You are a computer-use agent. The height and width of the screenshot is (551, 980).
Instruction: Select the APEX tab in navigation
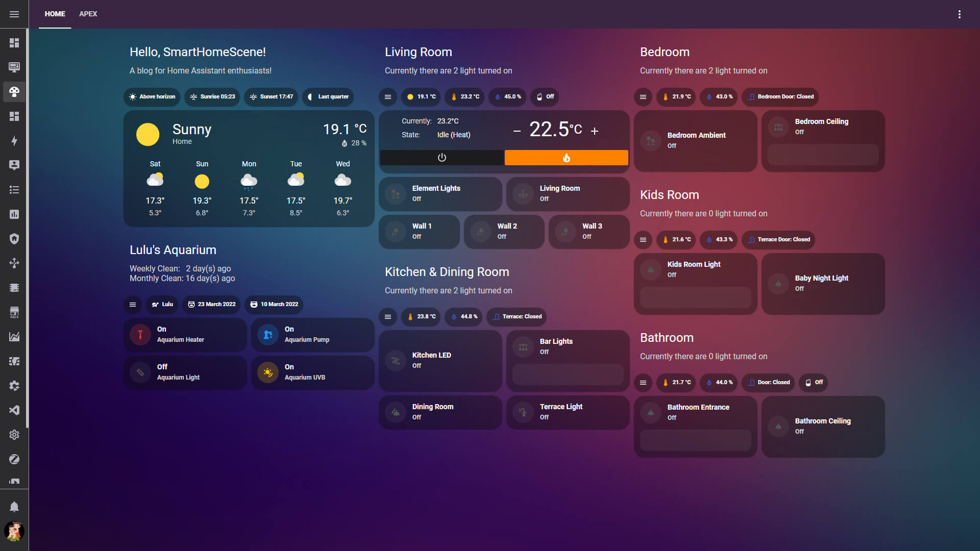87,13
